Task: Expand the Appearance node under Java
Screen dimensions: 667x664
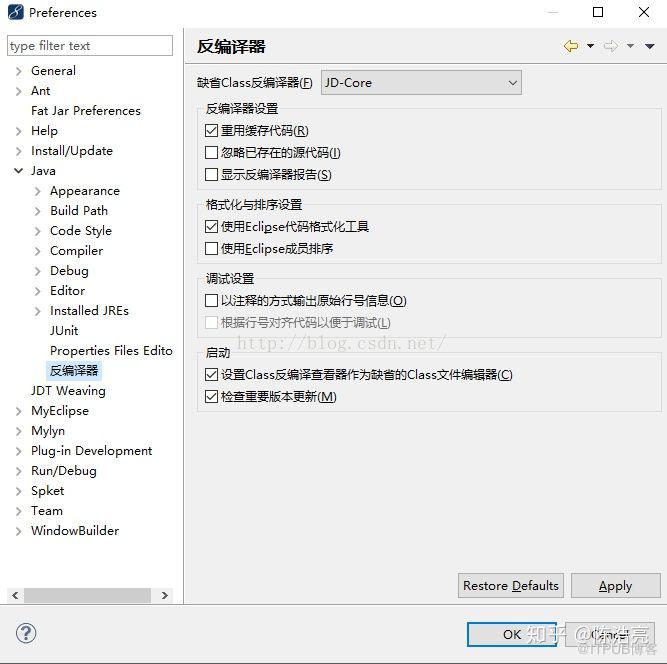Action: (x=37, y=191)
